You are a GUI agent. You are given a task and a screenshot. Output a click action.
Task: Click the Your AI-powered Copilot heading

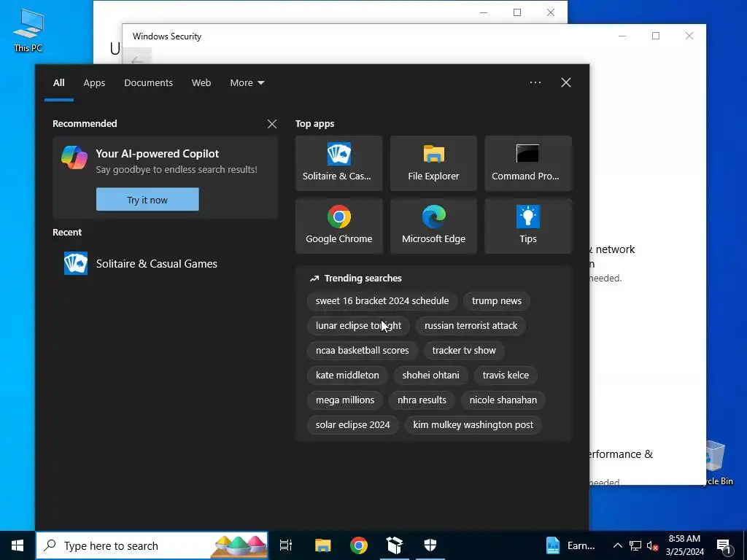(x=158, y=154)
